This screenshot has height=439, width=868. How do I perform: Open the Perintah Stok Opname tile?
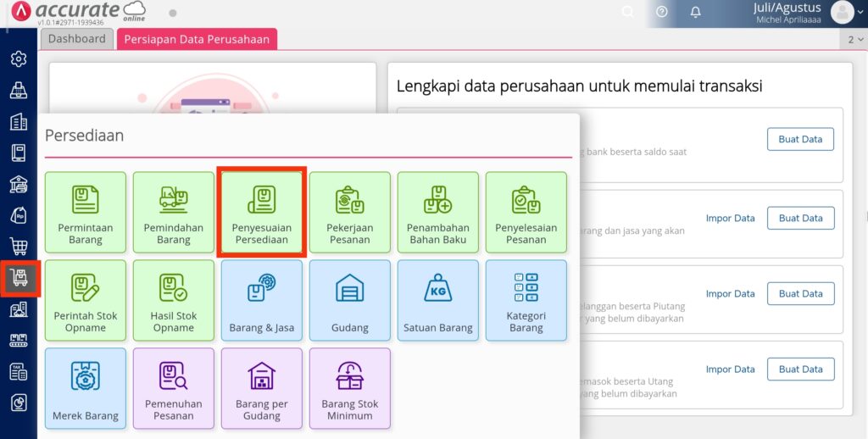[x=86, y=300]
